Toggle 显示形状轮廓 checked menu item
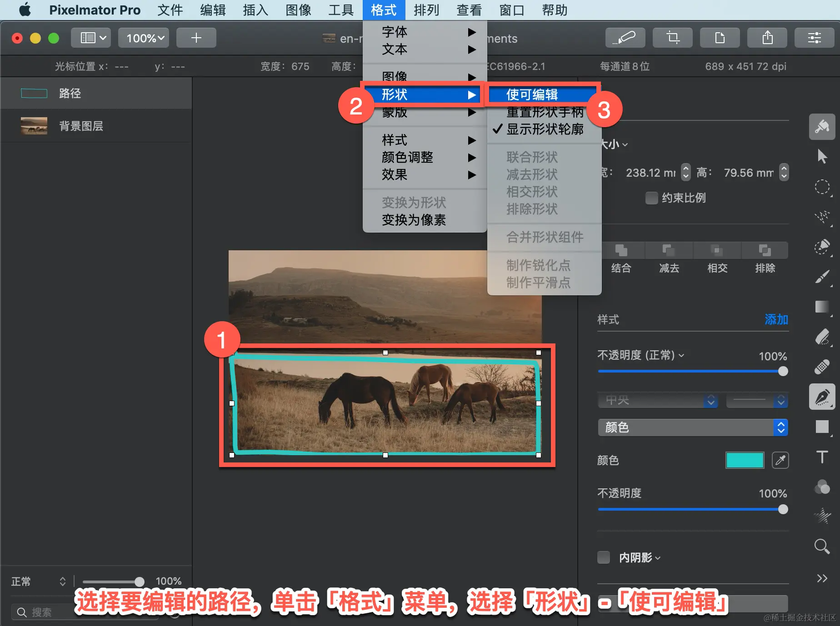Image resolution: width=840 pixels, height=626 pixels. 545,129
